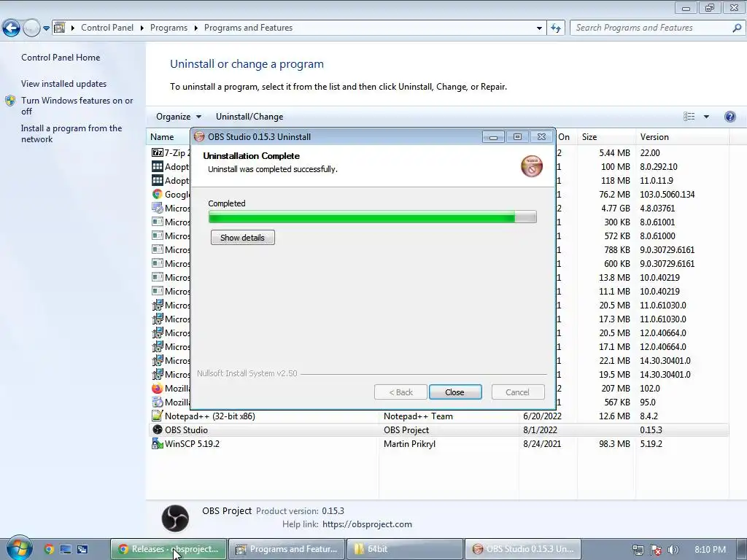Click the refresh button in address bar
Viewport: 747px width, 560px height.
pos(555,28)
